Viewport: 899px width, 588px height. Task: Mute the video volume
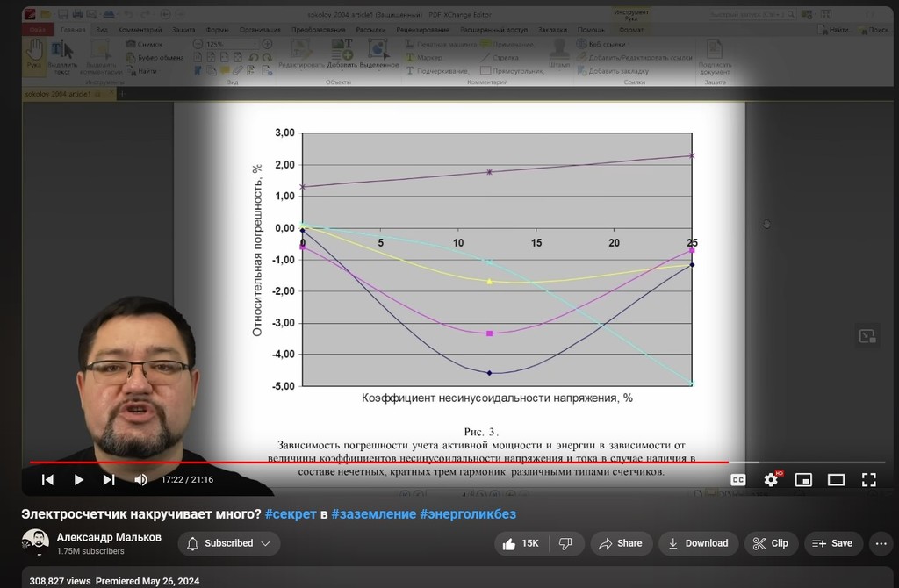(140, 479)
